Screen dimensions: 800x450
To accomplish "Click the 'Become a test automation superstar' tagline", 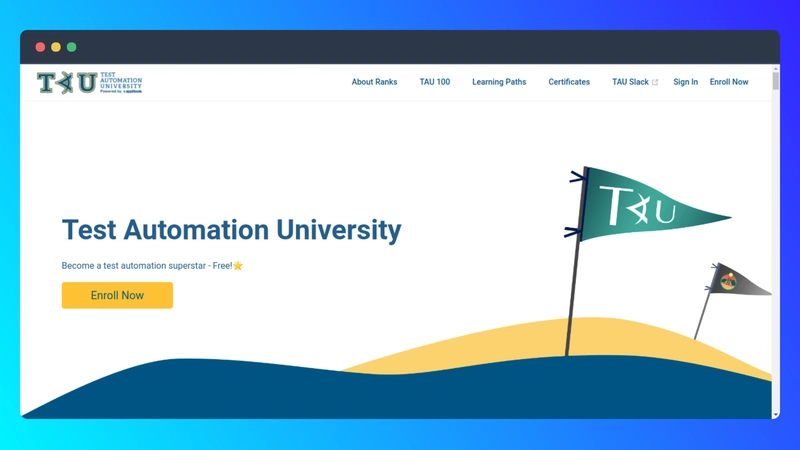I will 152,266.
